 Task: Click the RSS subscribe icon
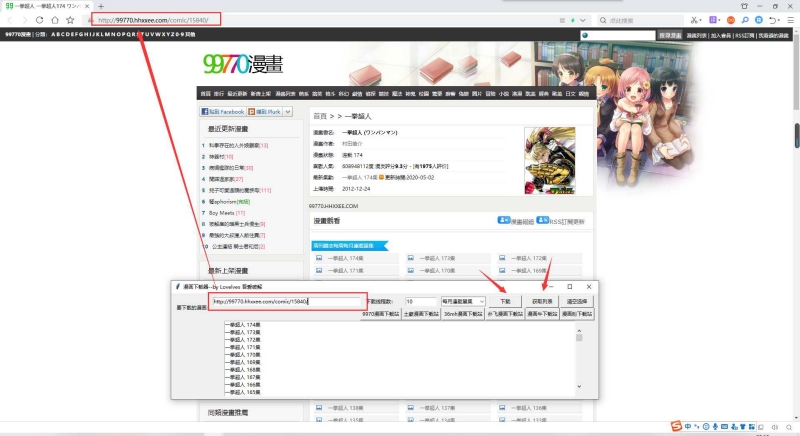(x=542, y=219)
